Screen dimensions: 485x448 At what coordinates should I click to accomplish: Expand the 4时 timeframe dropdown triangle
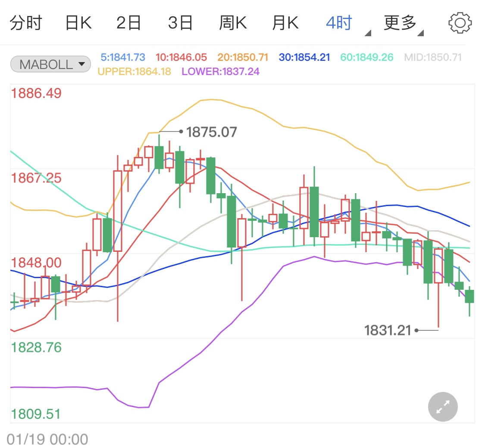pos(368,33)
